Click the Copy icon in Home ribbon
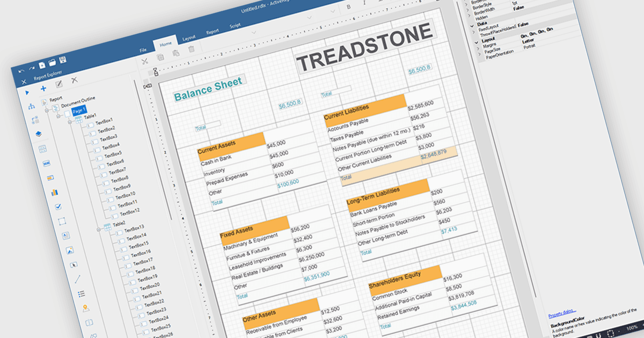Viewport: 644px width, 338px height. 160,57
